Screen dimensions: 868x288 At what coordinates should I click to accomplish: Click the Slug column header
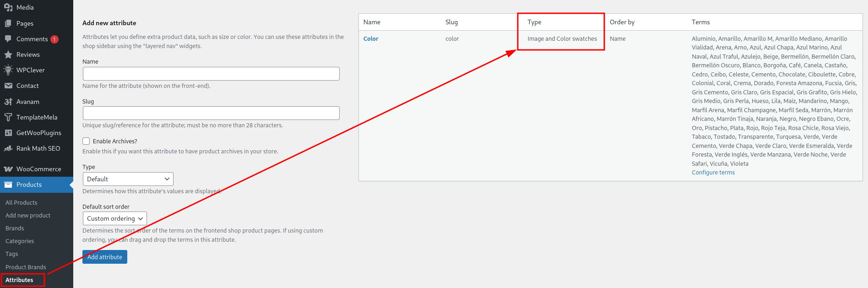click(x=451, y=22)
